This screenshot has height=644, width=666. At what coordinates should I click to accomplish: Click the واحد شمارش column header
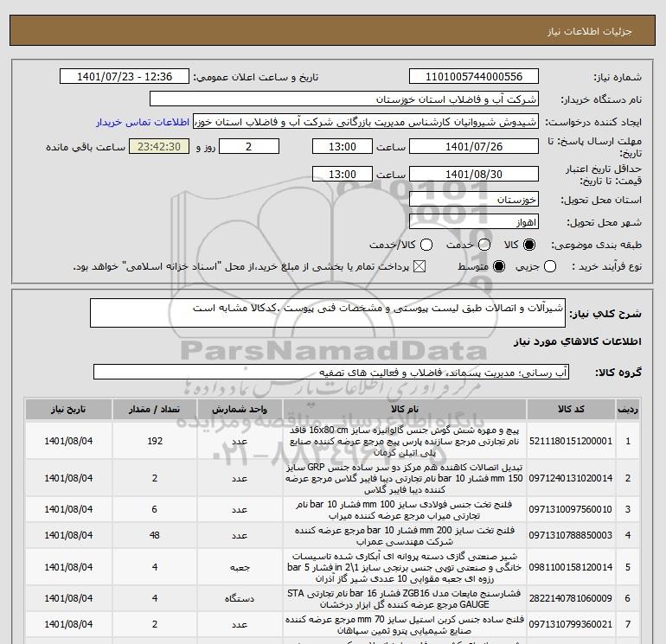click(240, 409)
